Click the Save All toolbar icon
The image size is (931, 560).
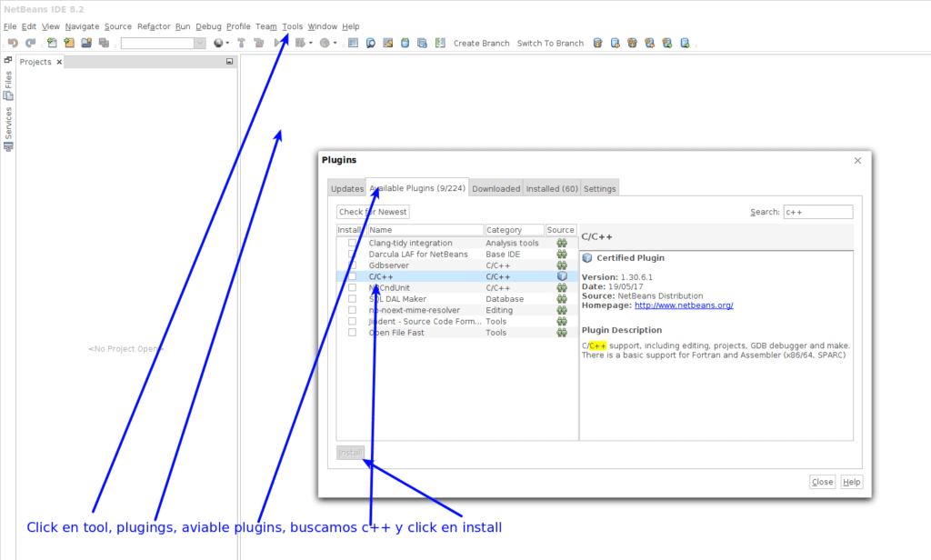pos(104,43)
